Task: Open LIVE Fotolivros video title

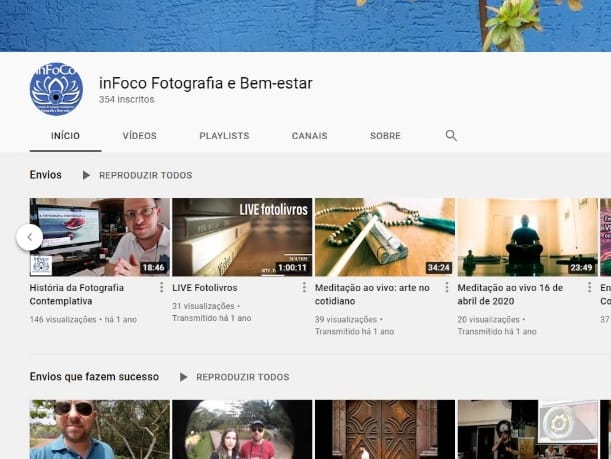Action: coord(205,288)
